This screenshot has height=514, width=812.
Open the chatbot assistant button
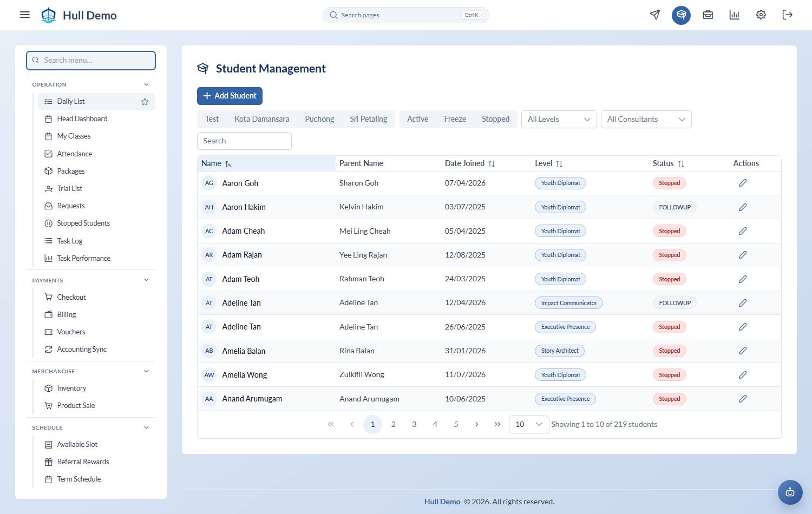tap(790, 492)
